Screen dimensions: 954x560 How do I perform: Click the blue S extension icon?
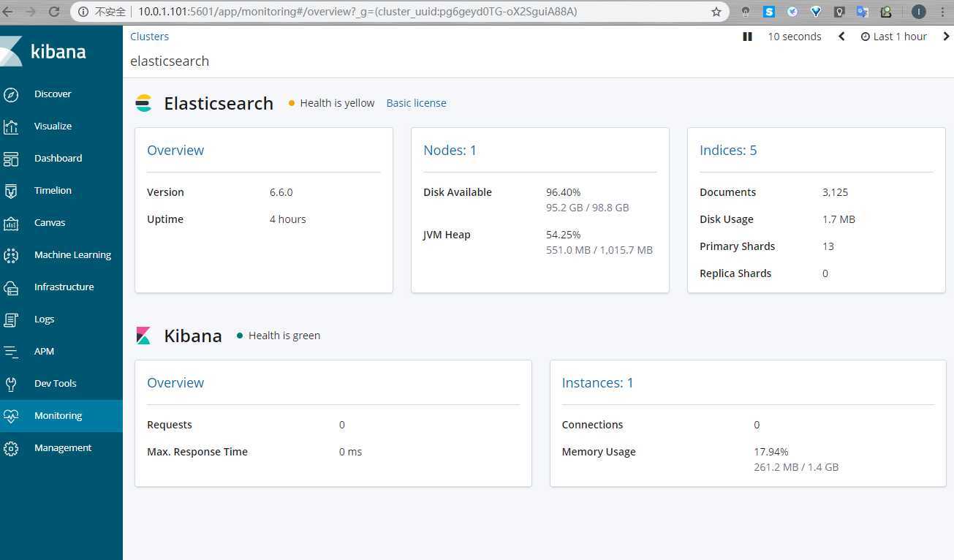pos(769,12)
